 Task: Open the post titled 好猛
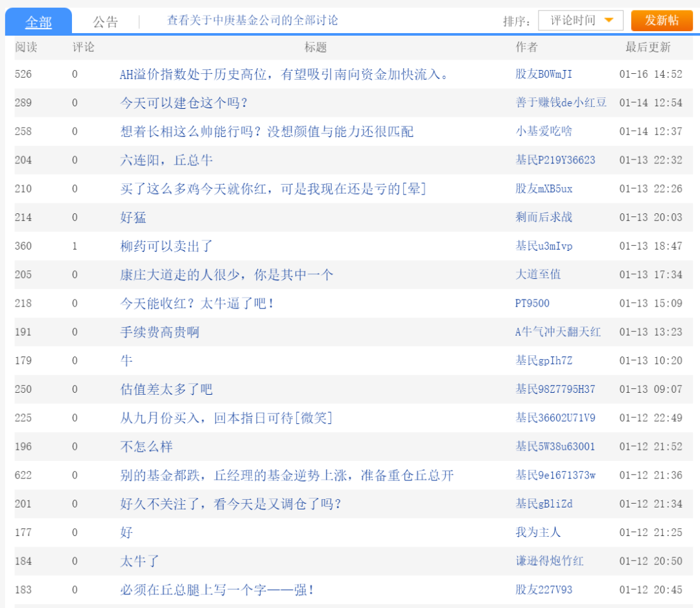(133, 217)
